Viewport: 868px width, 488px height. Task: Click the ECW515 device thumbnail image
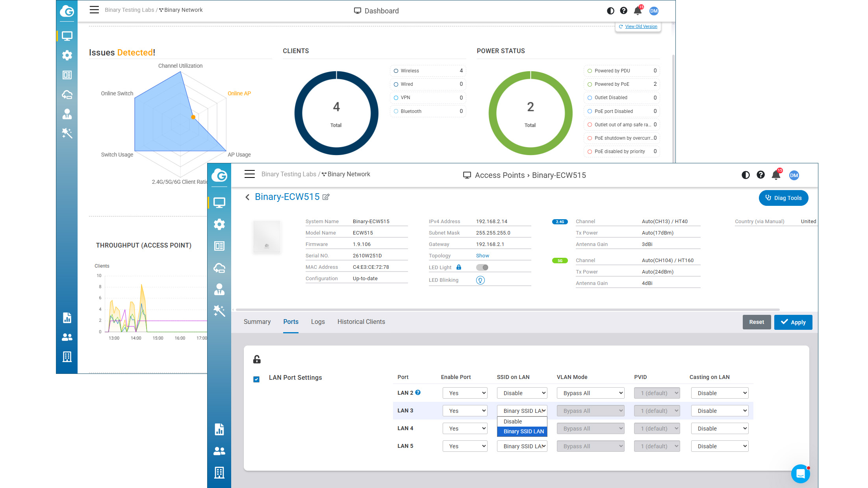pos(267,237)
